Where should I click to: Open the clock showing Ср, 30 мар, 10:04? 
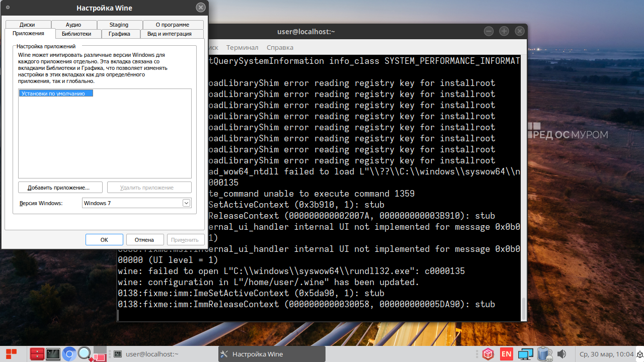pos(606,354)
